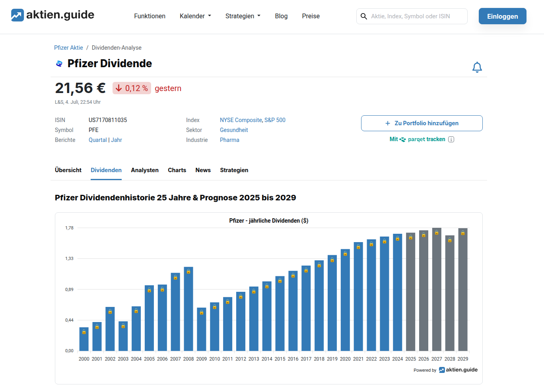Click lock icon on 2005 bar
The height and width of the screenshot is (392, 544).
(149, 290)
